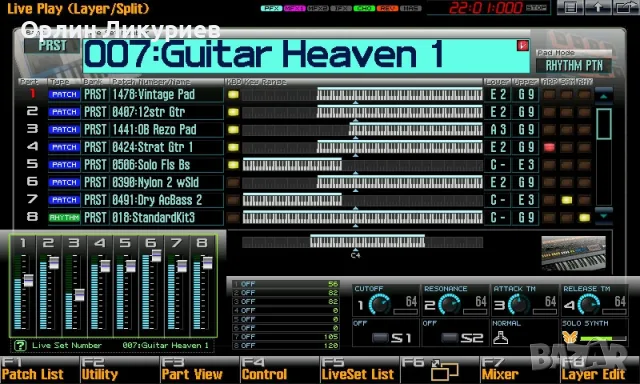
Task: Select patch 0491:Dry AcBass 2
Action: click(x=167, y=200)
